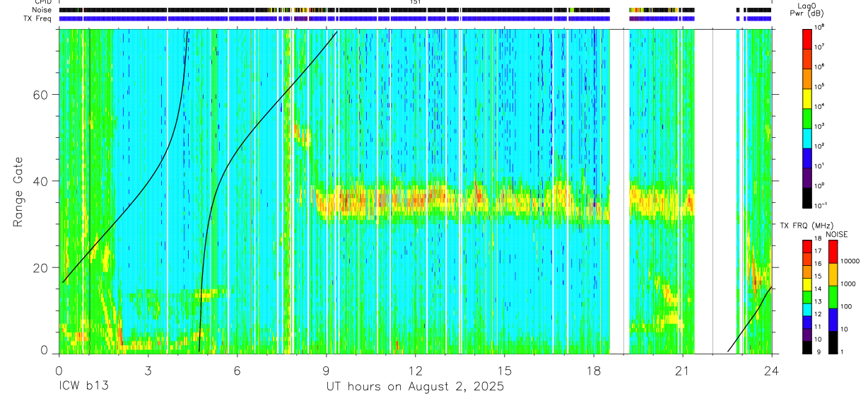Click the green segment of NOISE colorbar

pos(833,297)
